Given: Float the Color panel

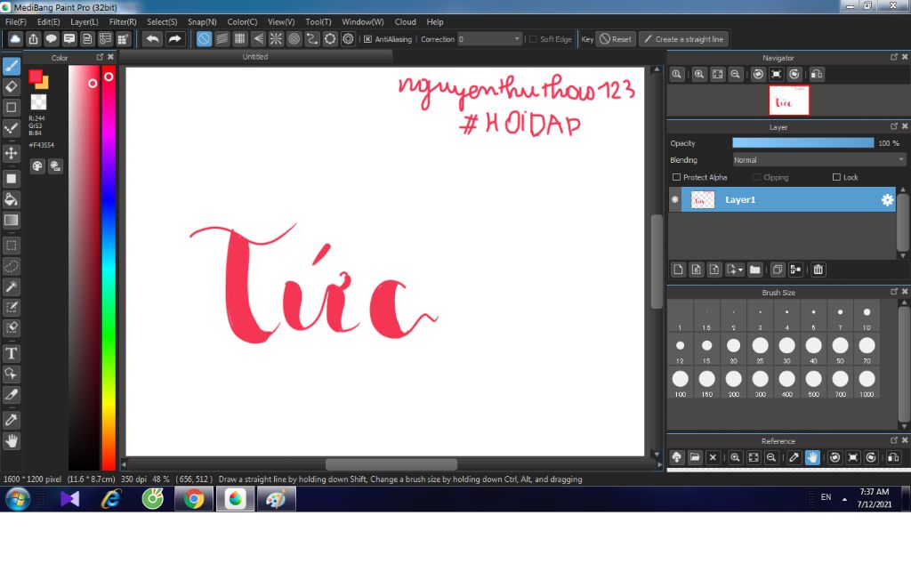Looking at the screenshot, I should (x=100, y=57).
